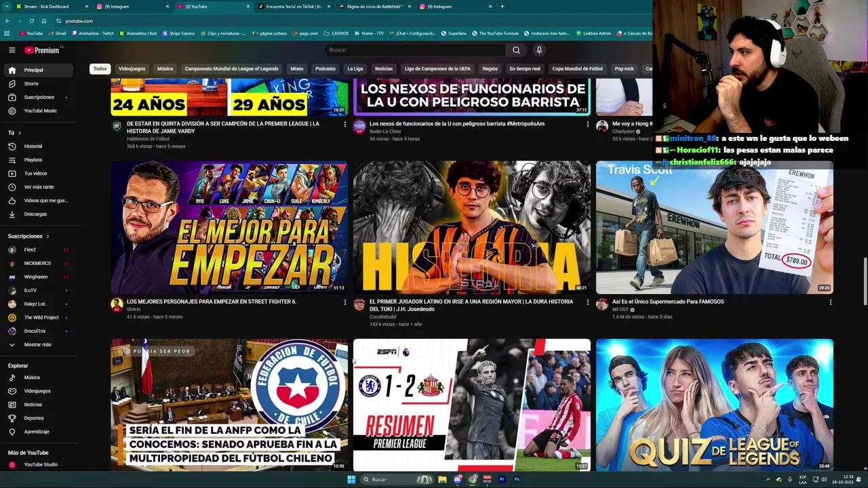
Task: Select the Podcasts filter chip
Action: tap(325, 68)
